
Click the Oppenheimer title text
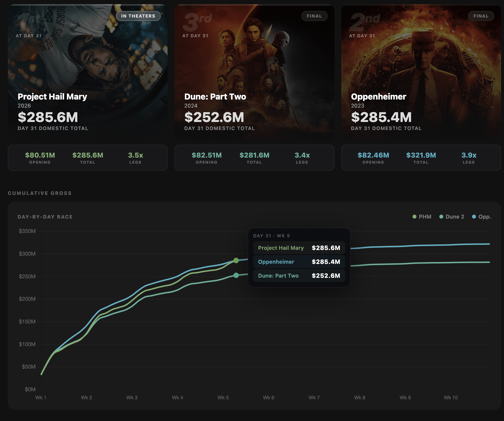378,97
